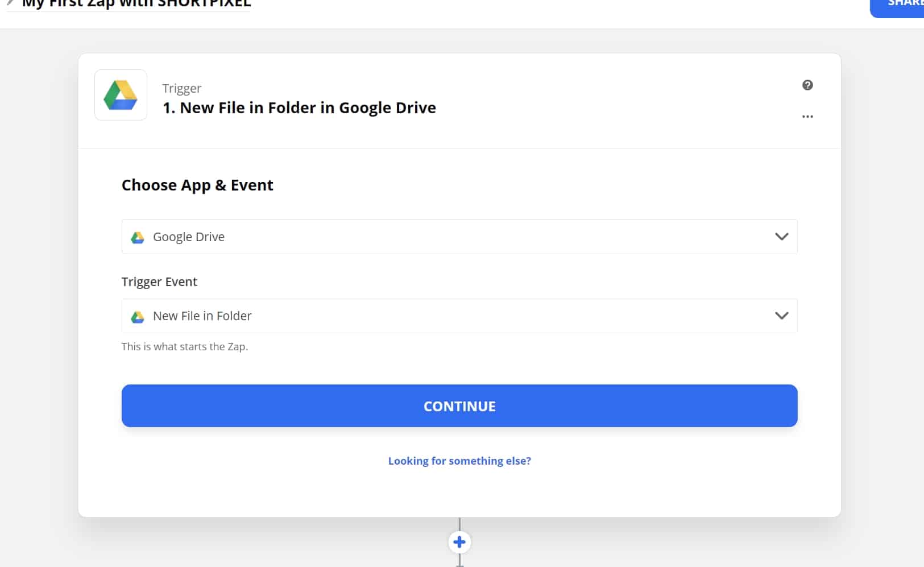Click the "Trigger" label above the step title

point(181,88)
